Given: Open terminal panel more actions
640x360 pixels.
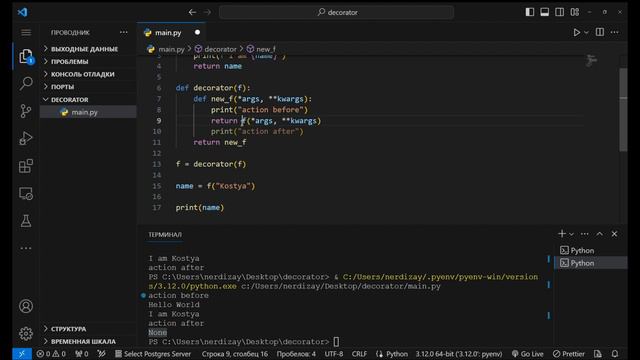Looking at the screenshot, I should (x=584, y=234).
